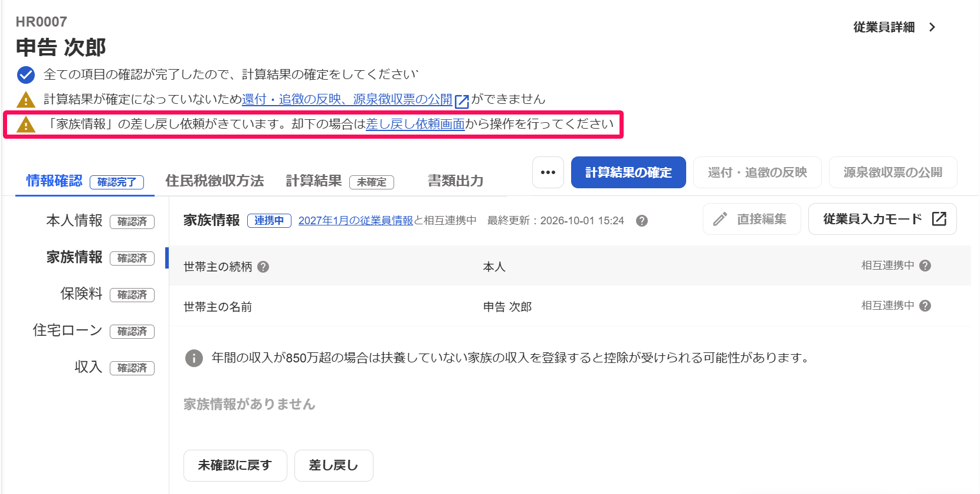980x494 pixels.
Task: Click the 計算結果の確定 button
Action: click(x=628, y=172)
